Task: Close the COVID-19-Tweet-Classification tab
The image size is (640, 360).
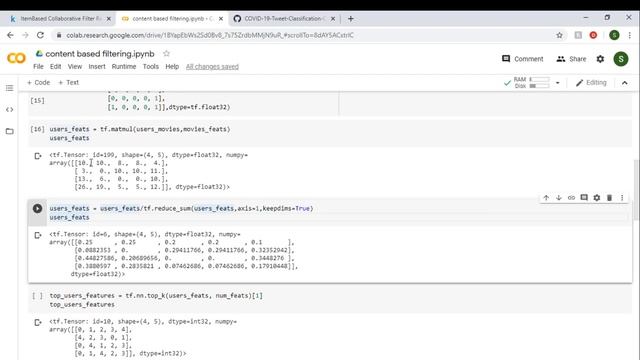Action: (333, 19)
